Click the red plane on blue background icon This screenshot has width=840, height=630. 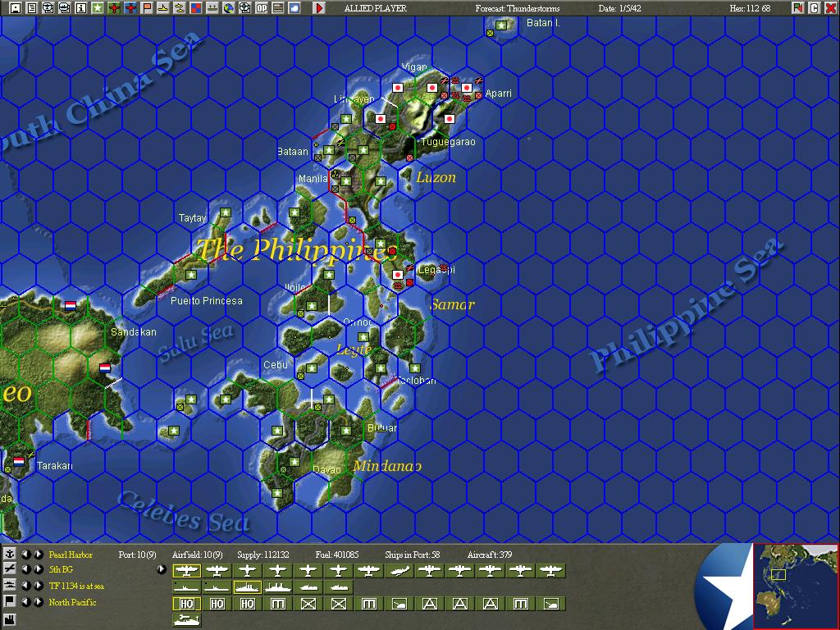coord(130,7)
